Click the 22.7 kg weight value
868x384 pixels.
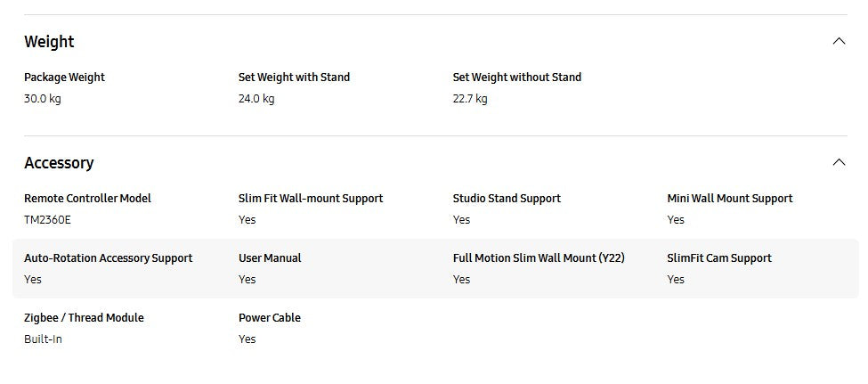point(470,99)
